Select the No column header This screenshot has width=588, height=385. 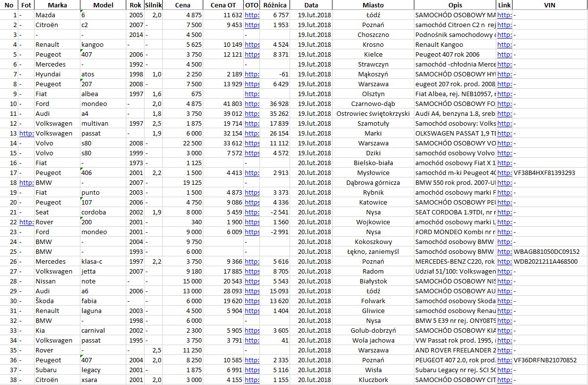[9, 5]
